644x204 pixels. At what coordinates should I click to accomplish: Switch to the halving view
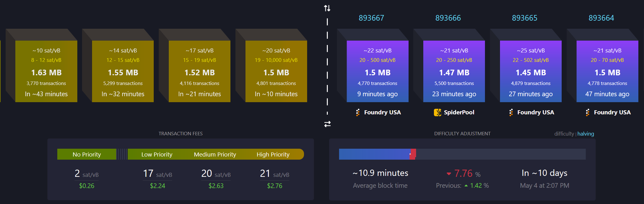click(x=585, y=134)
